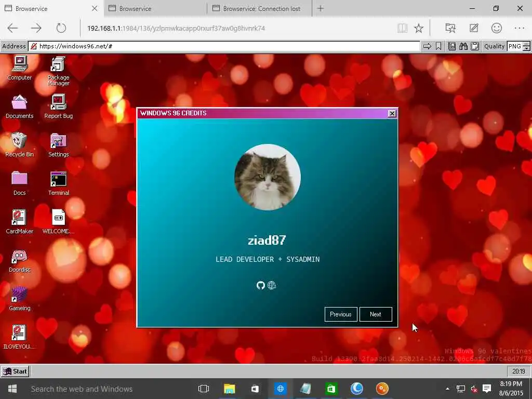The image size is (532, 399).
Task: Click the Browservice binoculars find icon
Action: [x=463, y=46]
